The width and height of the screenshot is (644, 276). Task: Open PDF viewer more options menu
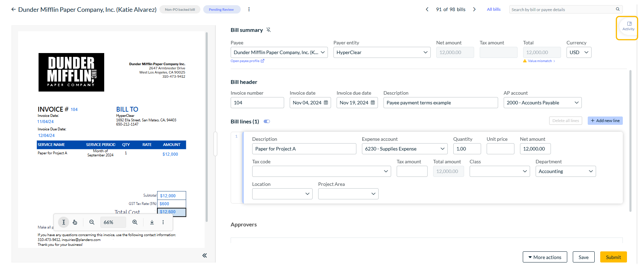point(163,222)
